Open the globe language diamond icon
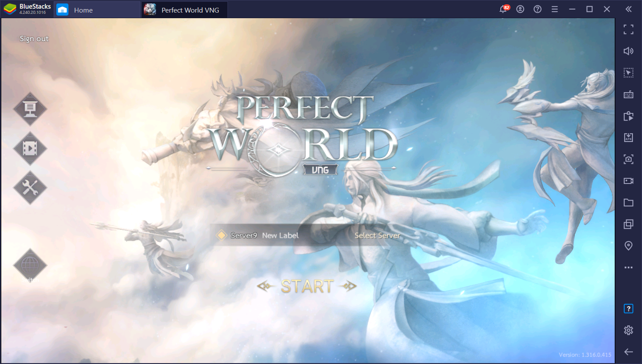Screen dimensions: 642x364 coord(30,265)
